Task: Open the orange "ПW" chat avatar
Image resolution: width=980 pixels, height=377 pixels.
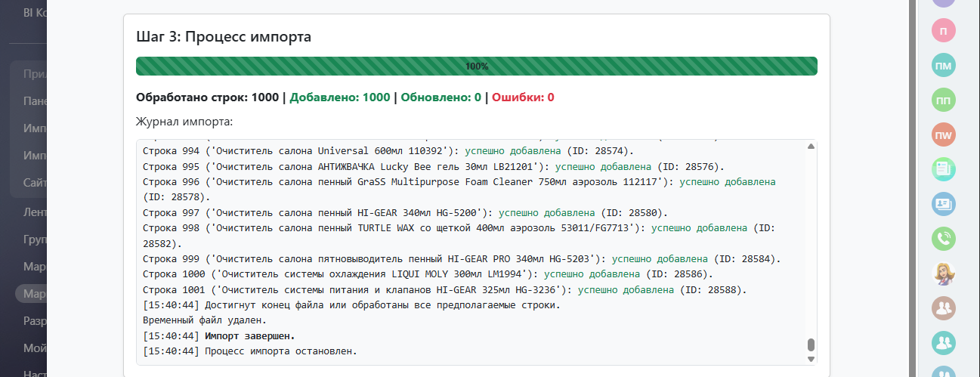Action: point(944,135)
